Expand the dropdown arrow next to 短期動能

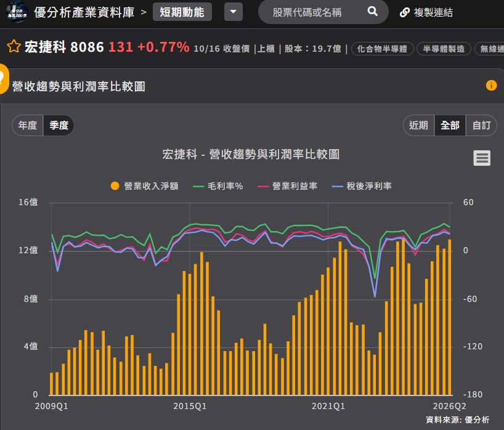(x=234, y=12)
